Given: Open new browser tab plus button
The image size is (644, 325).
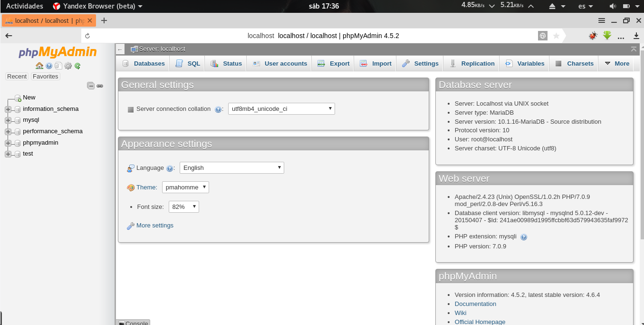Looking at the screenshot, I should click(104, 20).
